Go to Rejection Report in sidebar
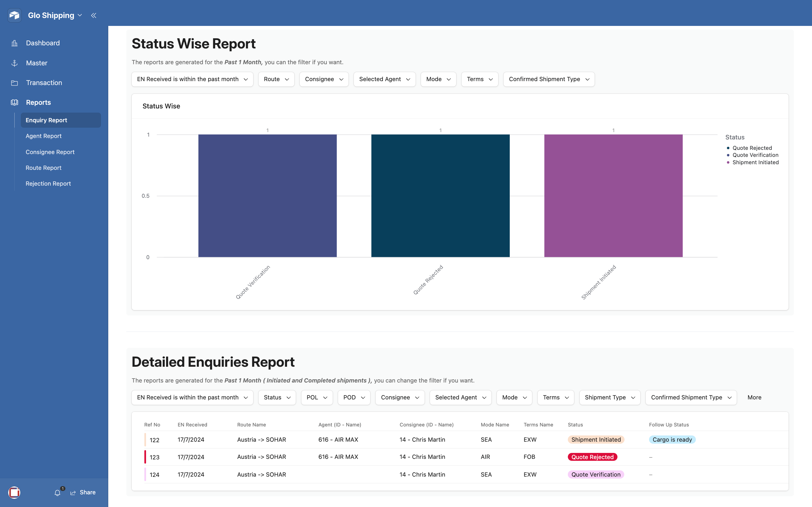The width and height of the screenshot is (812, 507). (48, 183)
